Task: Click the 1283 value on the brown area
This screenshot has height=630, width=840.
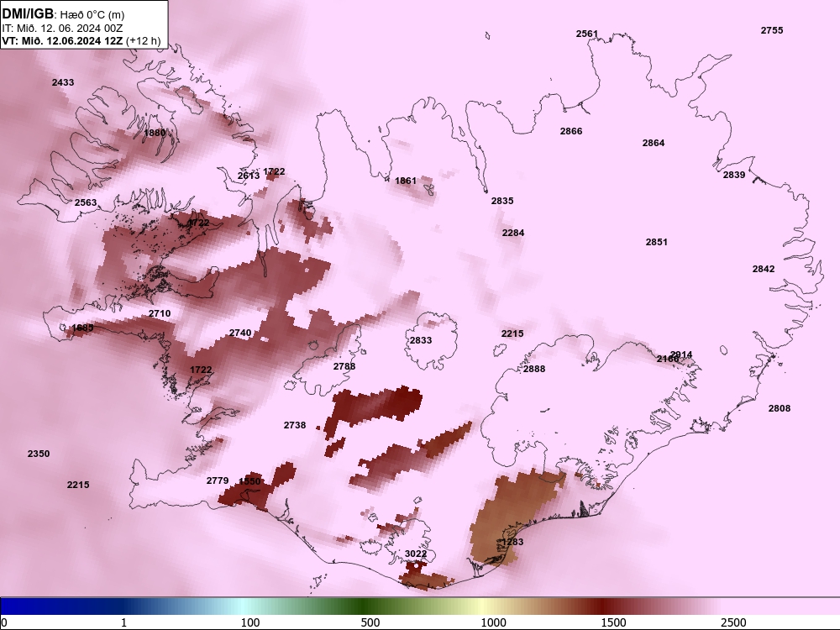Action: 512,542
